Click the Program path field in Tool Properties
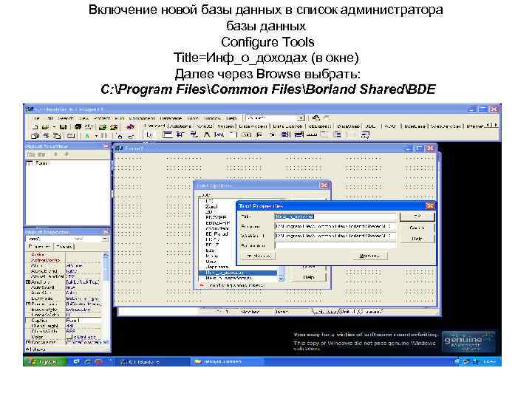 335,226
